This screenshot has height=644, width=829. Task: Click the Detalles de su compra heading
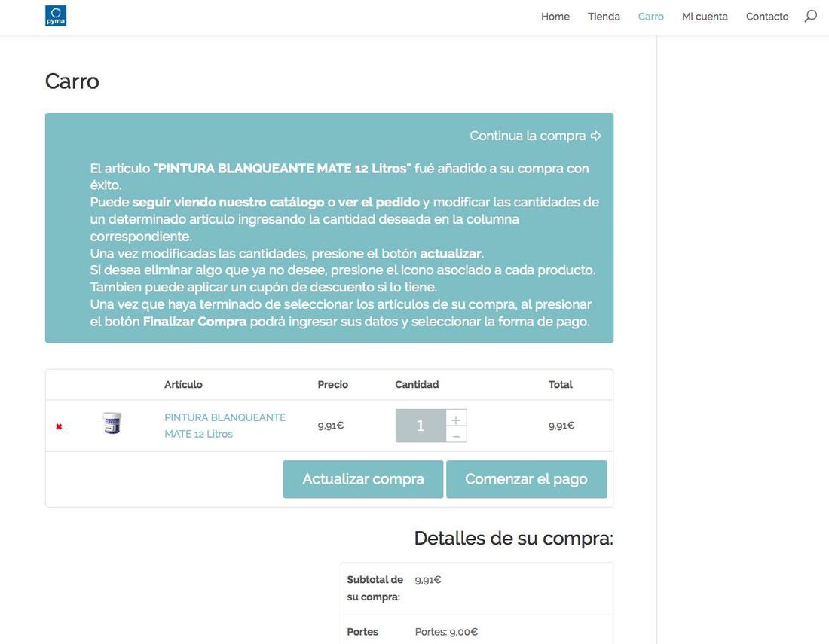[x=513, y=539]
